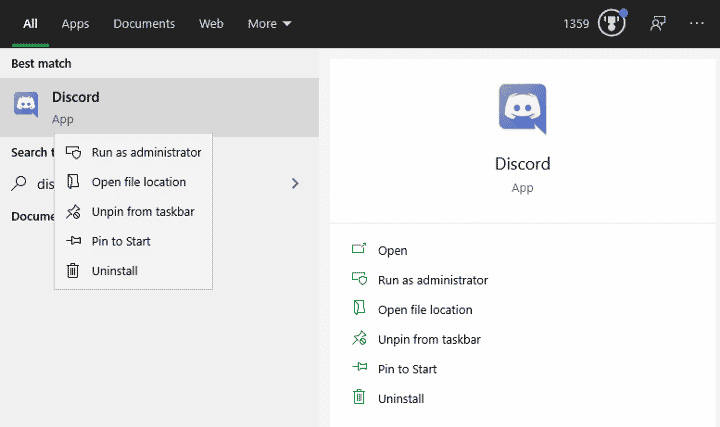
Task: Click the Discord app icon in Best match
Action: coord(26,105)
